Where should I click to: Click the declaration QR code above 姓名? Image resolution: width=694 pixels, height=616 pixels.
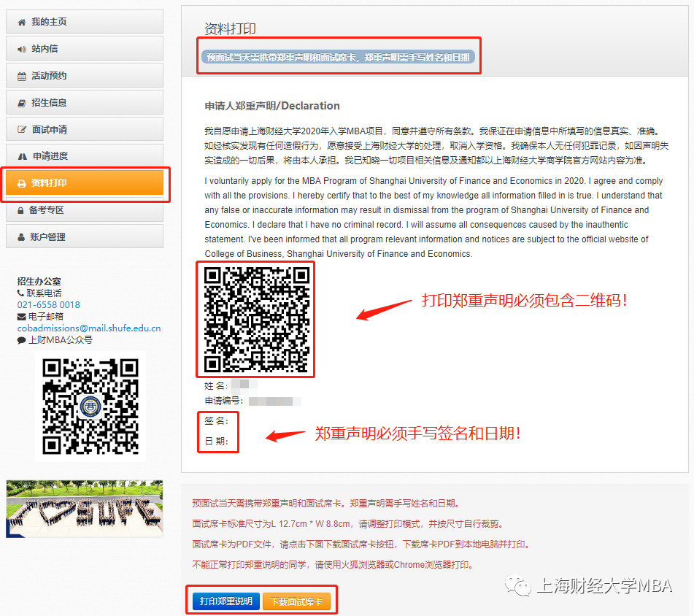tap(256, 319)
